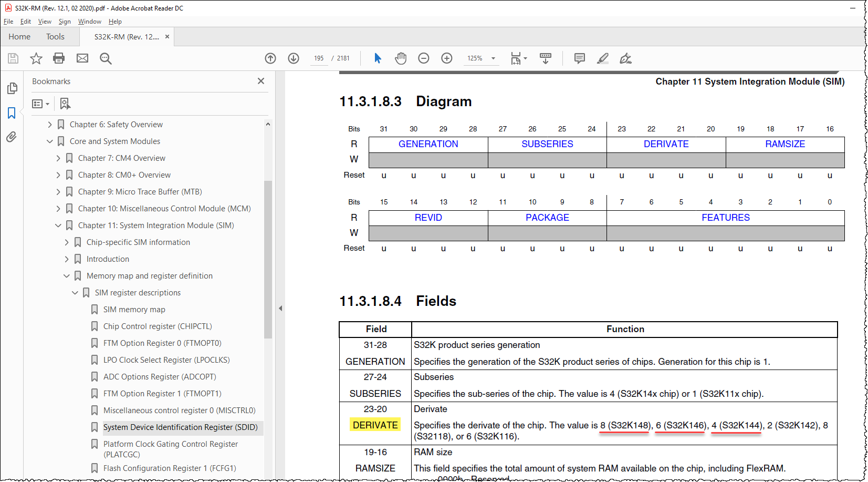Click the Find text magnifier icon
Screen dimensions: 868x482
pyautogui.click(x=106, y=58)
